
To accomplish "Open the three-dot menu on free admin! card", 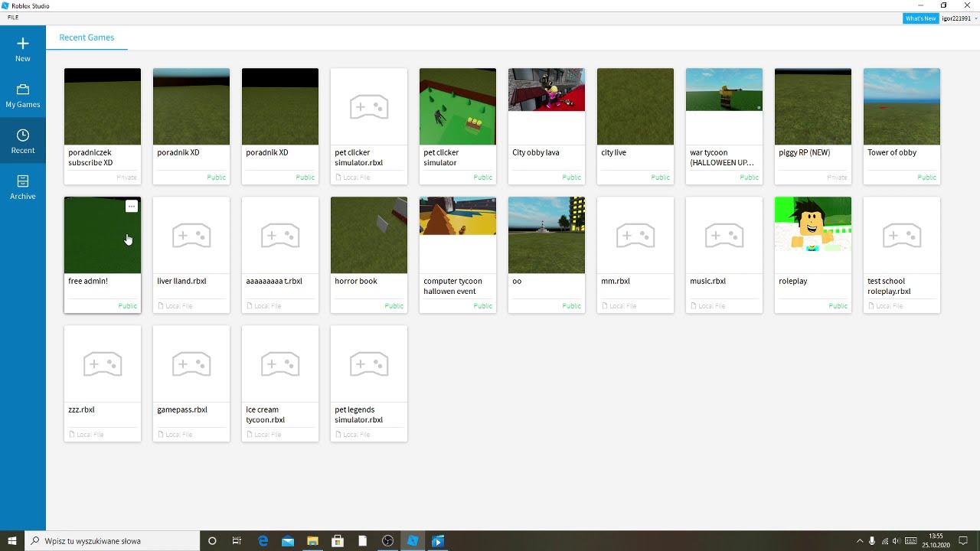I will 132,207.
